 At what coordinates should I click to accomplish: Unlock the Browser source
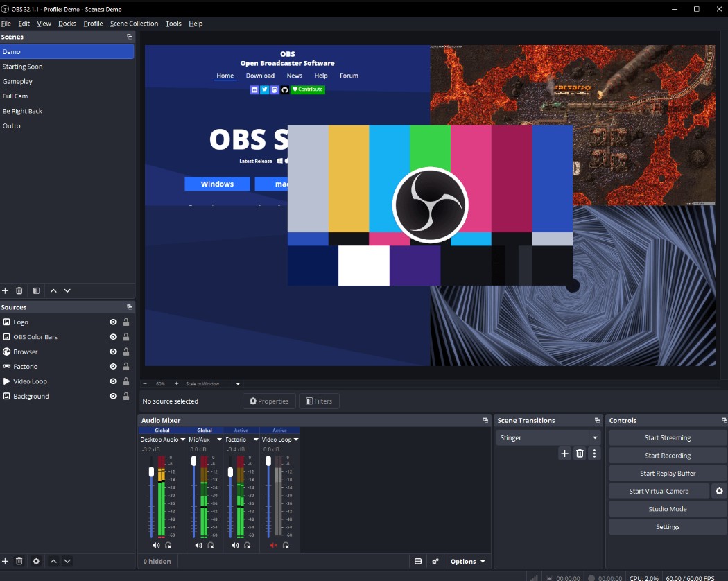pyautogui.click(x=125, y=352)
